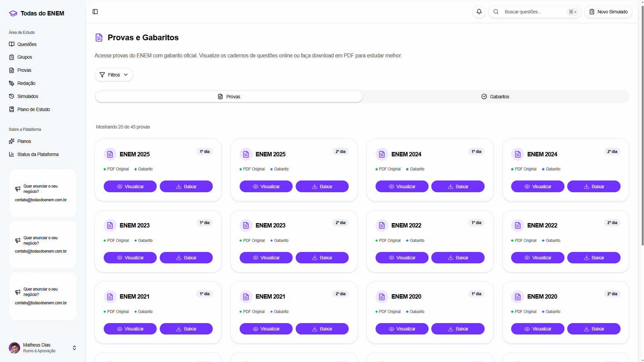Image resolution: width=644 pixels, height=362 pixels.
Task: View the ENEM 2024 2º dia exam
Action: tap(538, 187)
